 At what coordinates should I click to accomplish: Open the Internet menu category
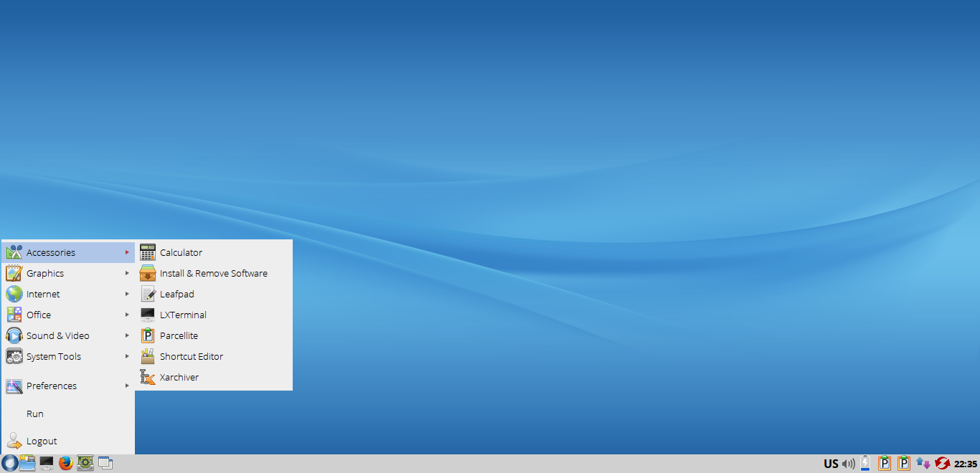68,294
